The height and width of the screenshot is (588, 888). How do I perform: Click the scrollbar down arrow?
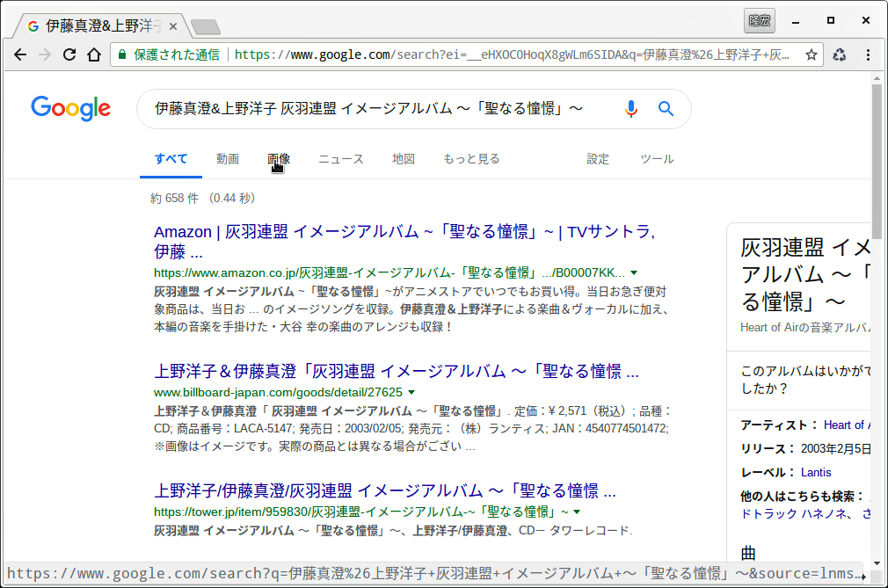tap(877, 563)
